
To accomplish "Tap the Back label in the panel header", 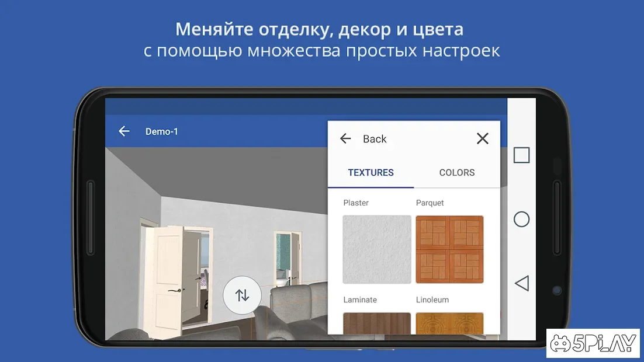I will pyautogui.click(x=374, y=138).
